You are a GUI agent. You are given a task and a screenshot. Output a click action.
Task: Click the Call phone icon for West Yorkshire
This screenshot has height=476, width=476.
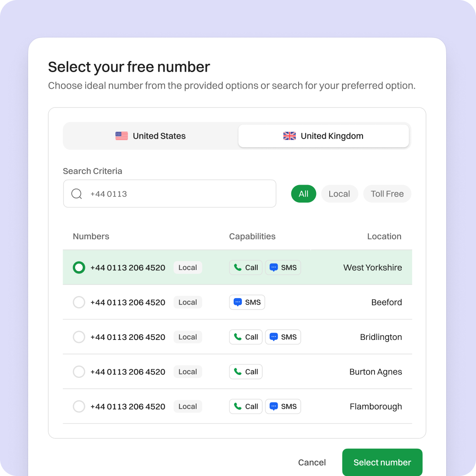(x=237, y=268)
